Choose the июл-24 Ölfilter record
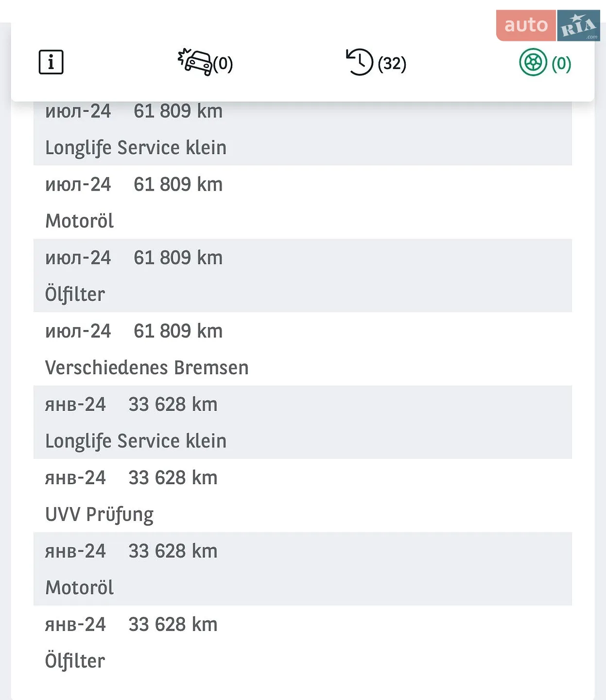This screenshot has height=700, width=606. tap(303, 276)
